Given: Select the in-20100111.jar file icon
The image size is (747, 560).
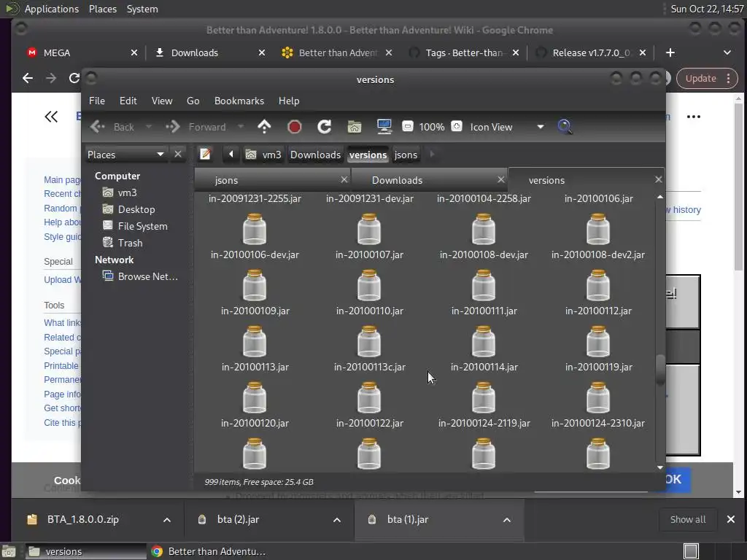Looking at the screenshot, I should 484,285.
